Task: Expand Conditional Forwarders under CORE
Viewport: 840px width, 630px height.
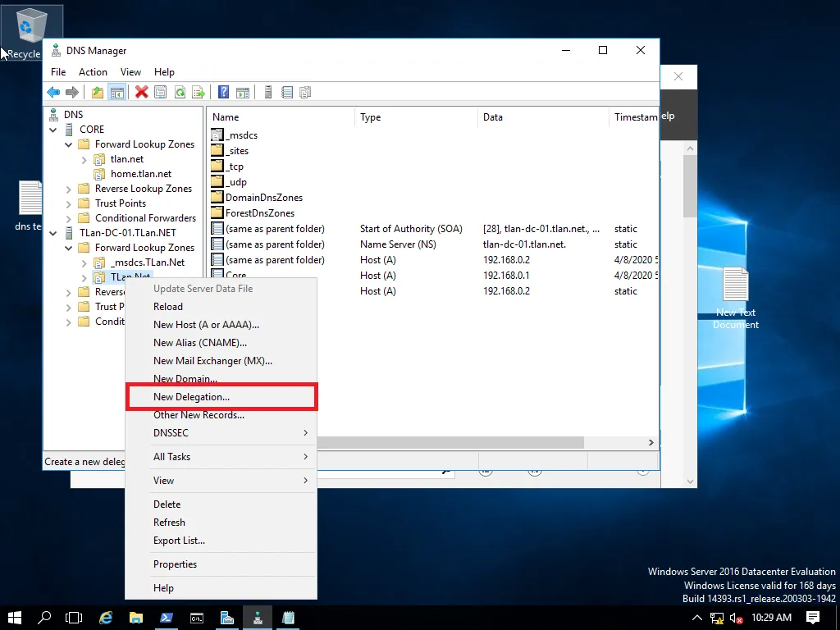Action: 69,218
